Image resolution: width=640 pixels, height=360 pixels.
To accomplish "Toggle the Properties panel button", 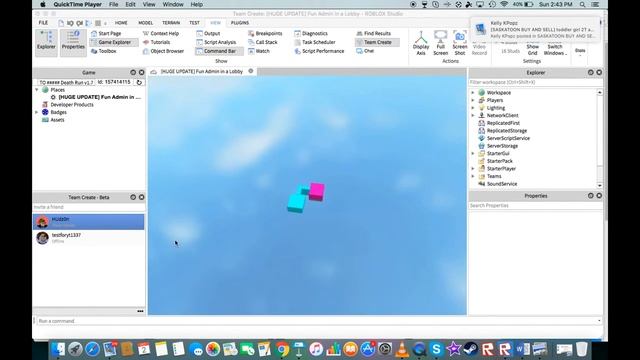I will coord(73,42).
